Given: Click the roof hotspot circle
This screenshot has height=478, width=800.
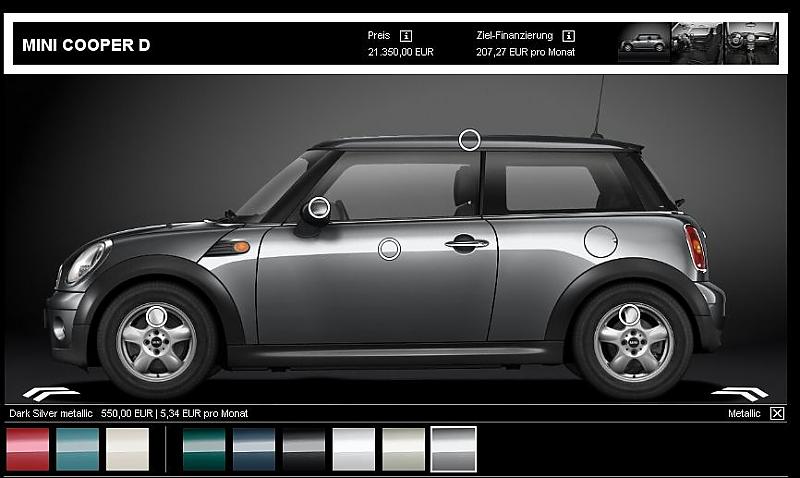Looking at the screenshot, I should coord(469,140).
